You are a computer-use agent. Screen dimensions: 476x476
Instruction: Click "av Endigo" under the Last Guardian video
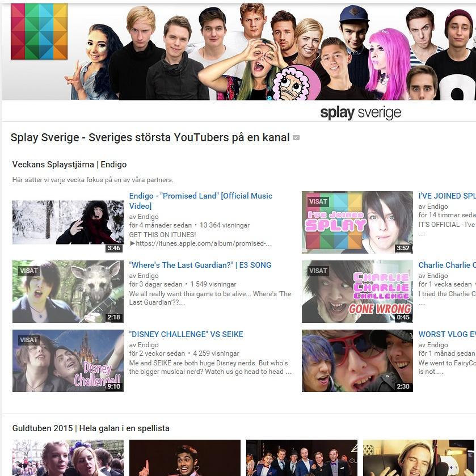(x=144, y=276)
